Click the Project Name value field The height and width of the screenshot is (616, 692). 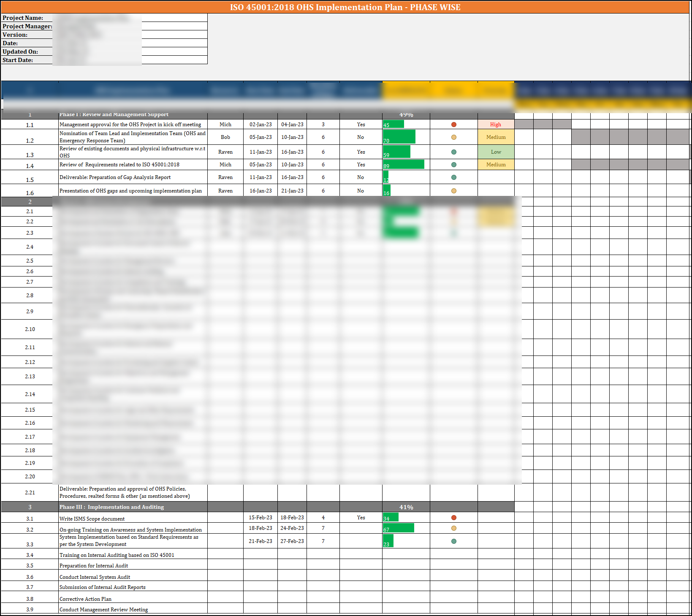coord(97,18)
